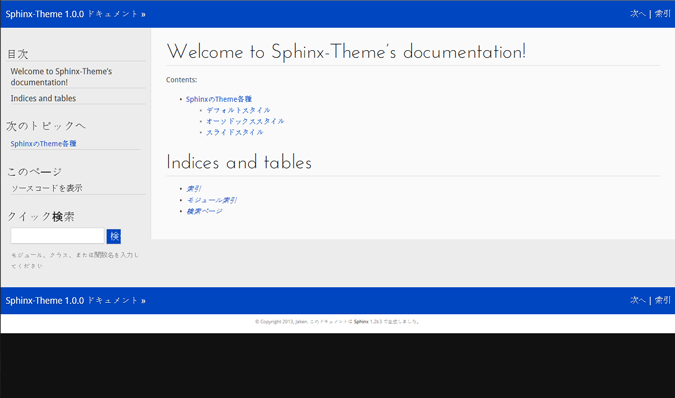The image size is (675, 398).
Task: Open 'デフォルトスタイル' contents link
Action: click(238, 110)
